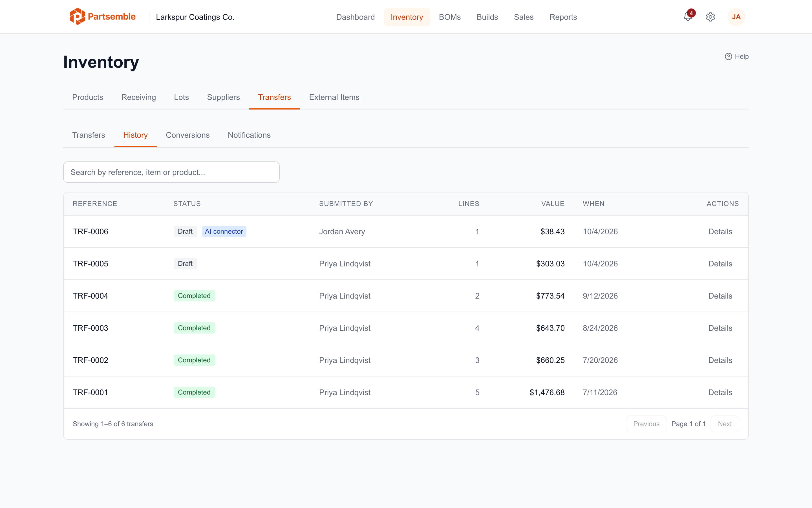Open the notifications bell
The image size is (812, 508).
pos(688,16)
